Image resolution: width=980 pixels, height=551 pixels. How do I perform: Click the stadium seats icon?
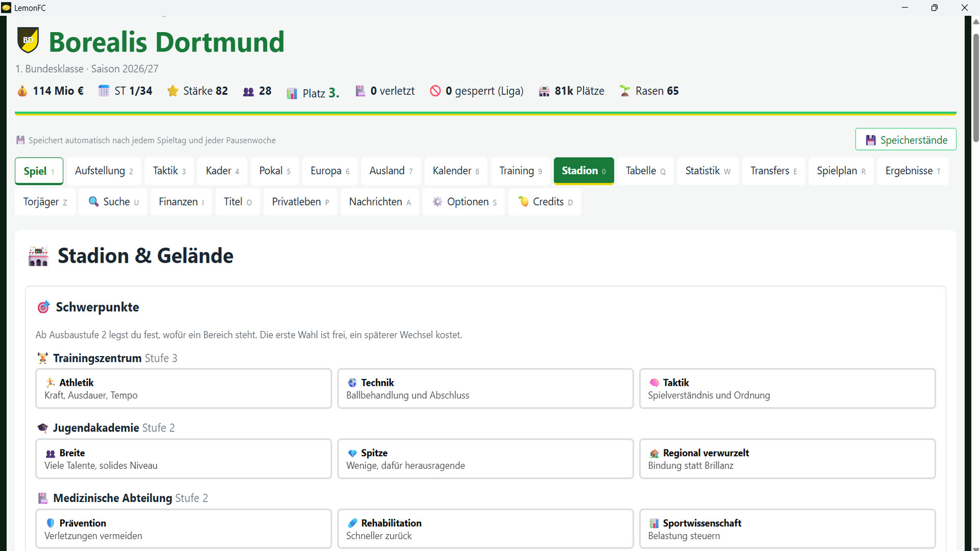pos(545,91)
